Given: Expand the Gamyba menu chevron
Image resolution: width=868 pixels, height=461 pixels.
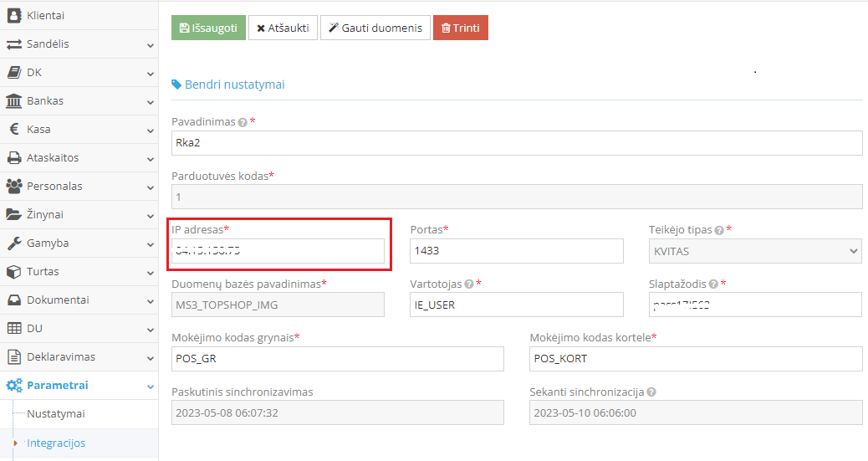Looking at the screenshot, I should (150, 244).
